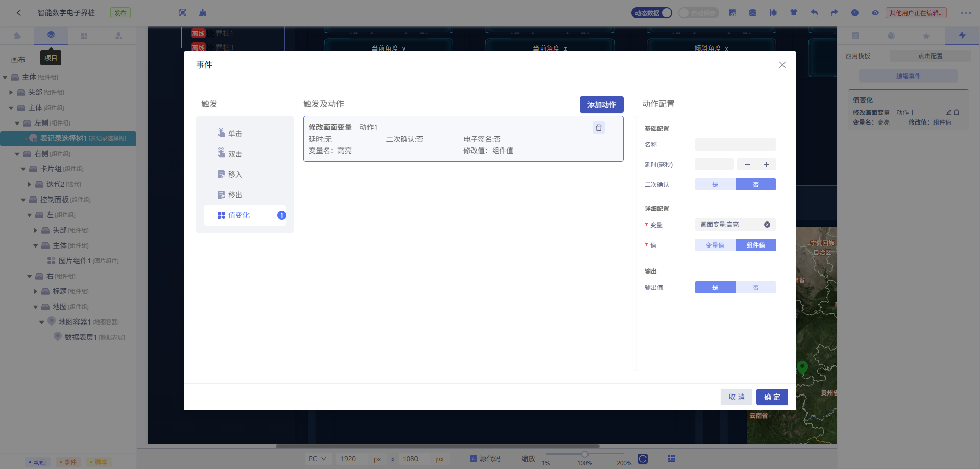980x469 pixels.
Task: Choose 组件值 for the 值 field
Action: [x=756, y=245]
